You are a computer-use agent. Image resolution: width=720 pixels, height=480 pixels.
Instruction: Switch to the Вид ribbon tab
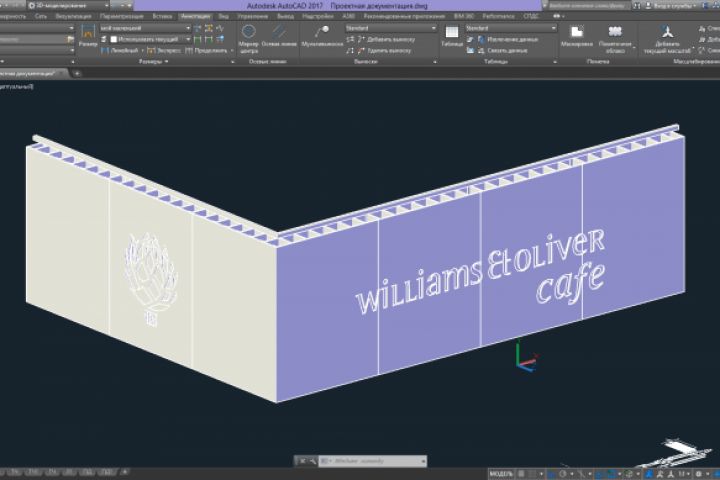pyautogui.click(x=224, y=16)
